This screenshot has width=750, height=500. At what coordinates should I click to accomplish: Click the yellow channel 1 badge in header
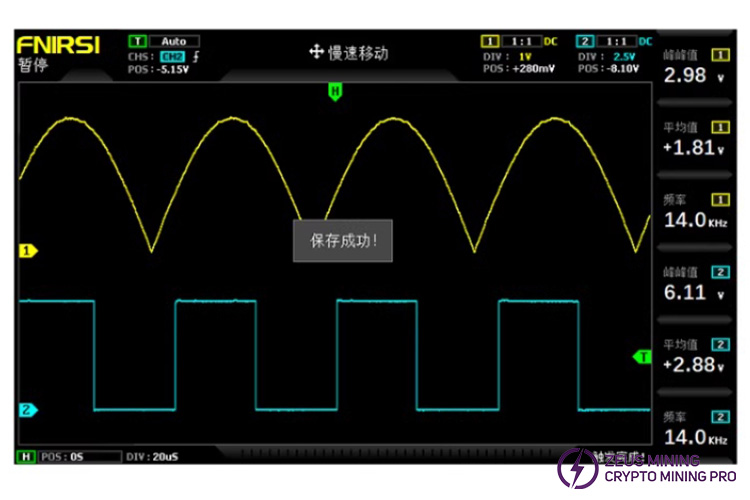point(489,41)
